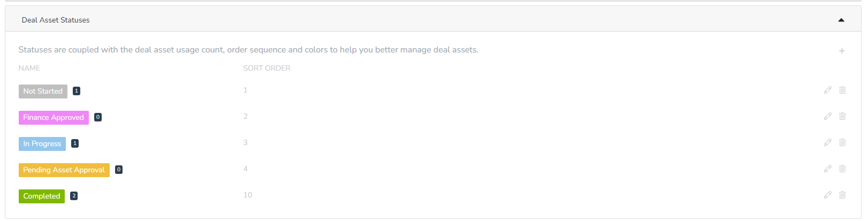
Task: Add a new deal asset status
Action: click(x=842, y=51)
